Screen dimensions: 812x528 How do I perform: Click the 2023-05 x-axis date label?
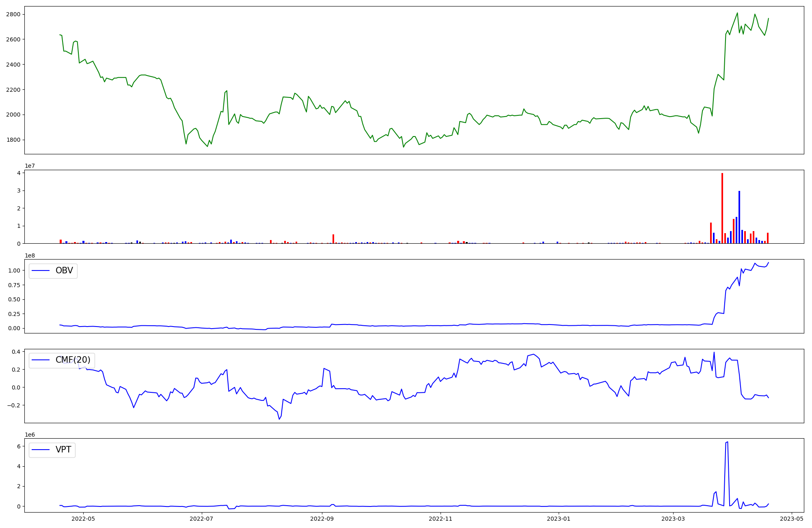click(792, 519)
